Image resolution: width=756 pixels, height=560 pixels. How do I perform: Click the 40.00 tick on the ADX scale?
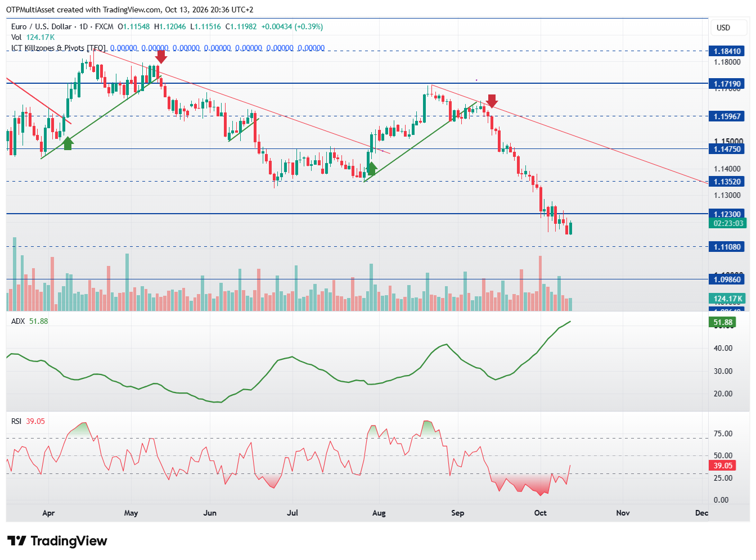coord(723,348)
